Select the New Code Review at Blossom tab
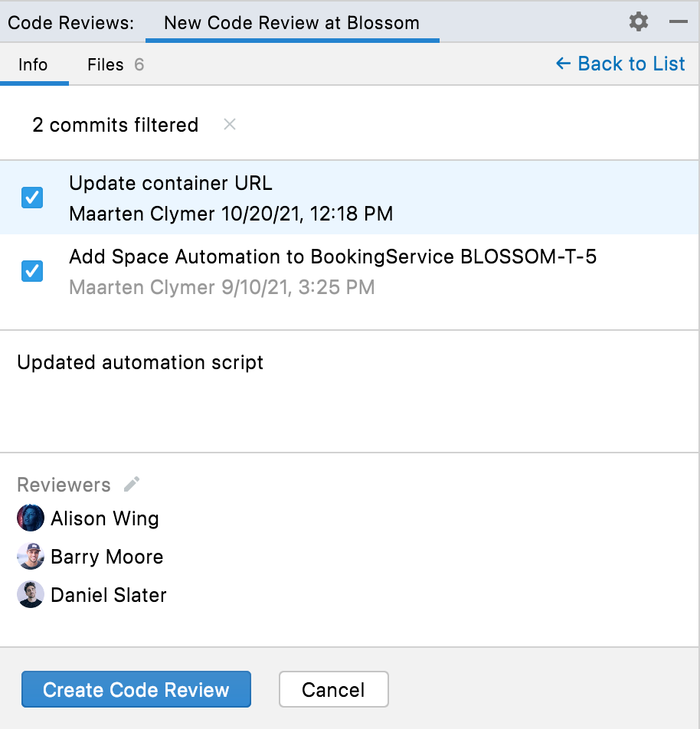 (x=291, y=22)
